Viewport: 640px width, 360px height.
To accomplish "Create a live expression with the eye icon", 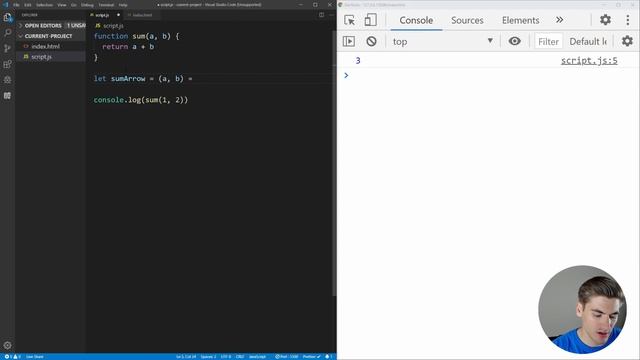I will (x=514, y=41).
